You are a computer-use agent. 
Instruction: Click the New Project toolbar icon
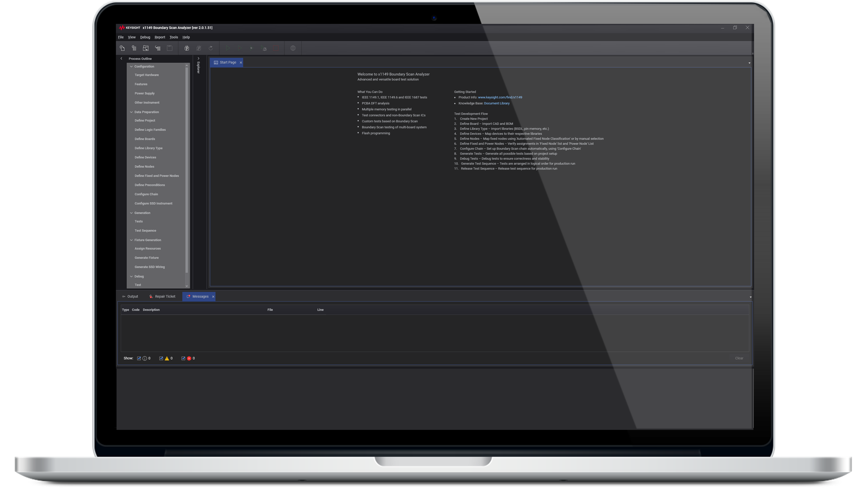tap(122, 48)
